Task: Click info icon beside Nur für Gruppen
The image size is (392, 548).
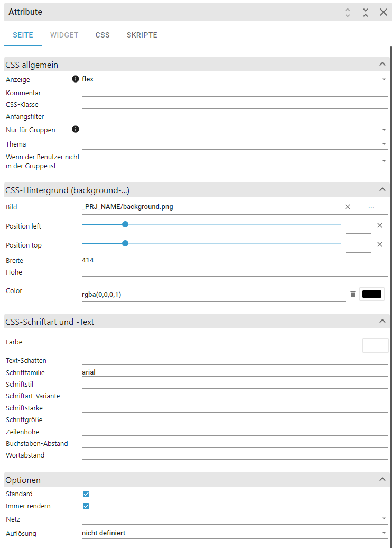Action: click(x=75, y=129)
